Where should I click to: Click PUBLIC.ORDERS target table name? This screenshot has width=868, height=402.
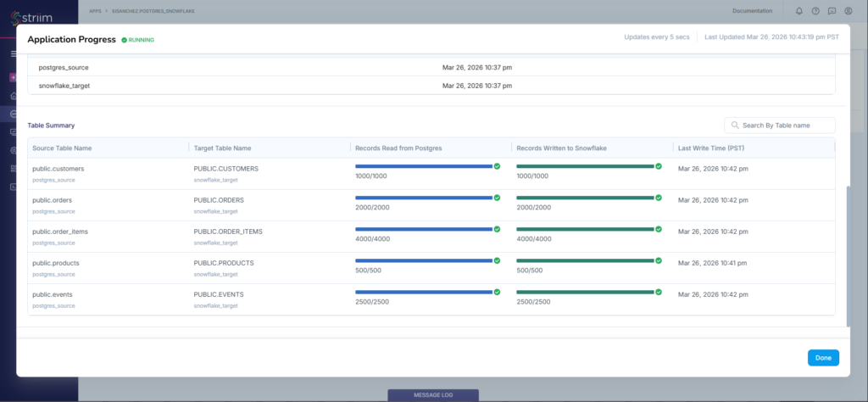pos(219,200)
